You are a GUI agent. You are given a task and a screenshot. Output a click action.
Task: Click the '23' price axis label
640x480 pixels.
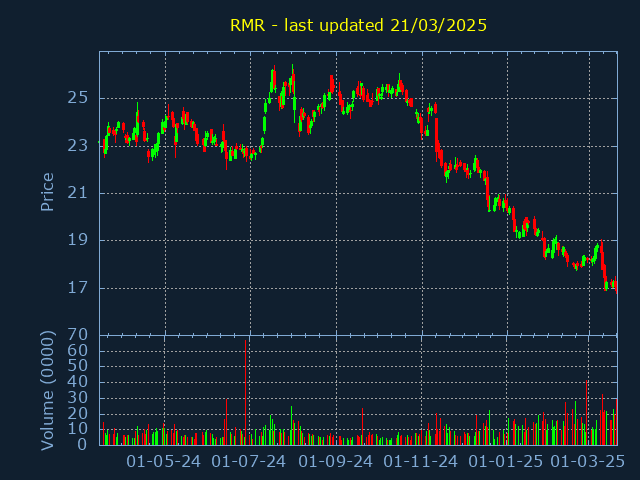pyautogui.click(x=78, y=146)
